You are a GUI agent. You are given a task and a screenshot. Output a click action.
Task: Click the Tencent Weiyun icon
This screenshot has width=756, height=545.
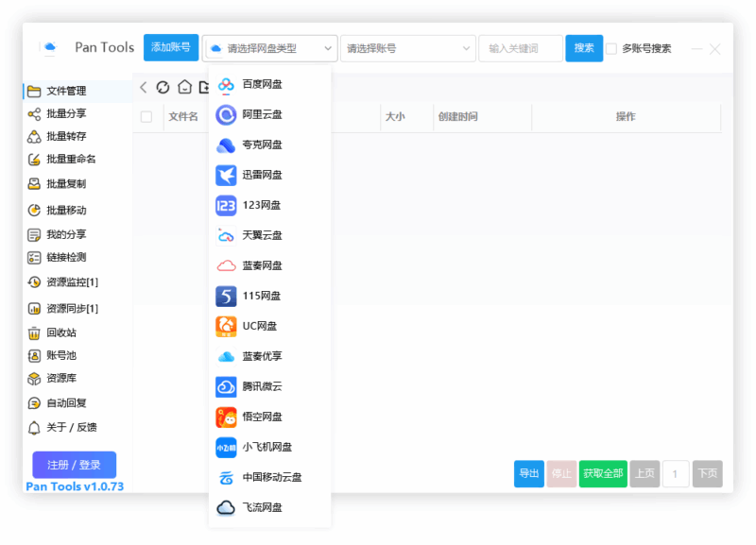tap(226, 387)
